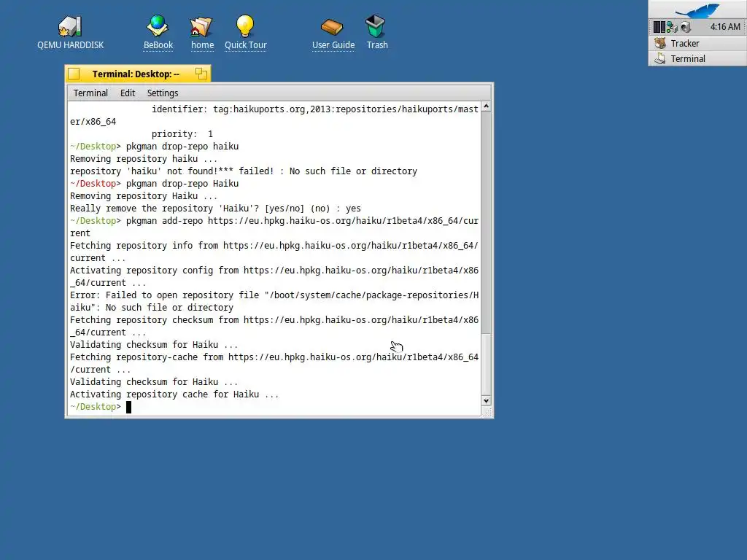Click the scrollbar up arrow in Terminal
This screenshot has width=747, height=560.
pos(486,106)
